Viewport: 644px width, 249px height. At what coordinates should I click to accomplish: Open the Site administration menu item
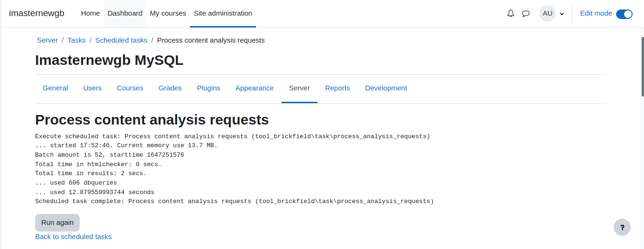(x=223, y=13)
